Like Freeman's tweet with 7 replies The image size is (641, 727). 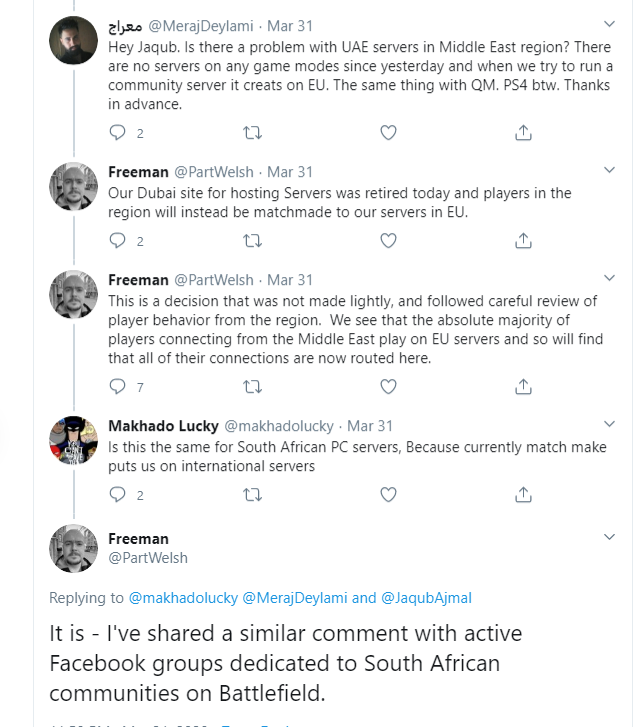pyautogui.click(x=389, y=386)
